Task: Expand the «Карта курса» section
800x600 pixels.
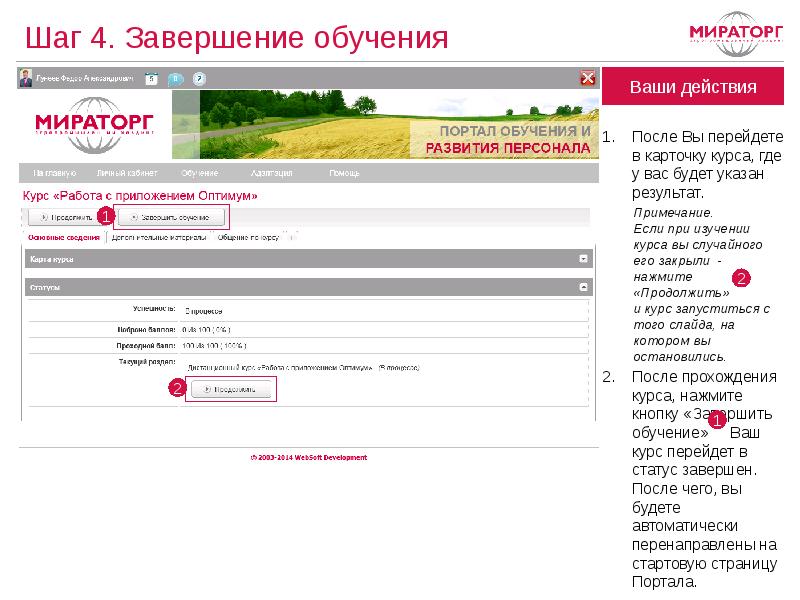Action: (x=584, y=259)
